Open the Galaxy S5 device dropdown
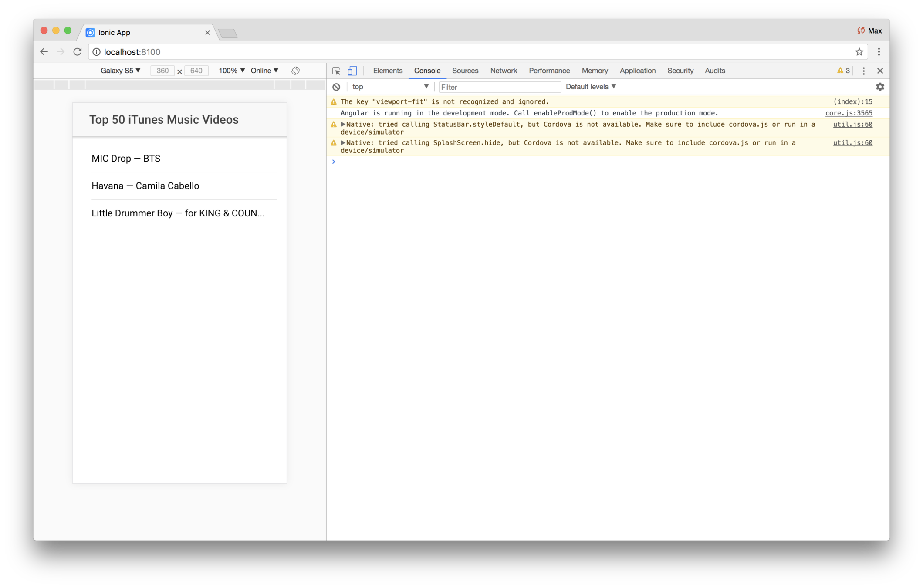Image resolution: width=923 pixels, height=588 pixels. (120, 71)
